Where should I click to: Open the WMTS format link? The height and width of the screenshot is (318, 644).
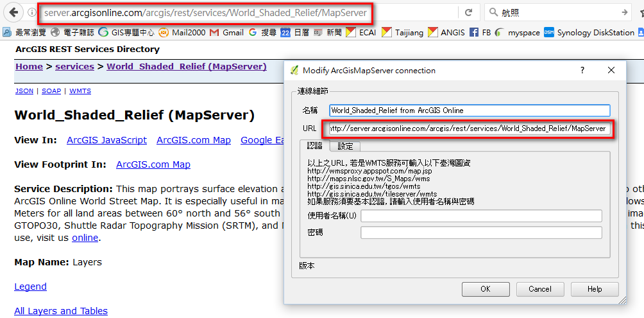click(x=80, y=91)
